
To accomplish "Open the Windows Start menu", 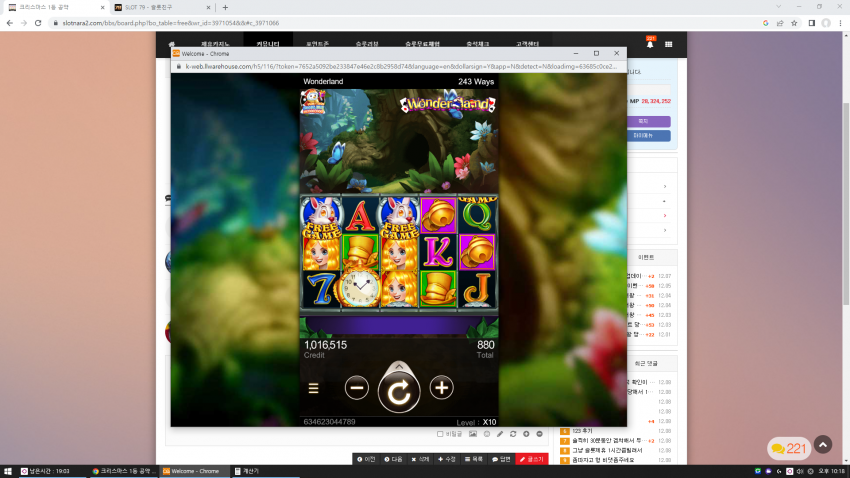I will tap(8, 471).
